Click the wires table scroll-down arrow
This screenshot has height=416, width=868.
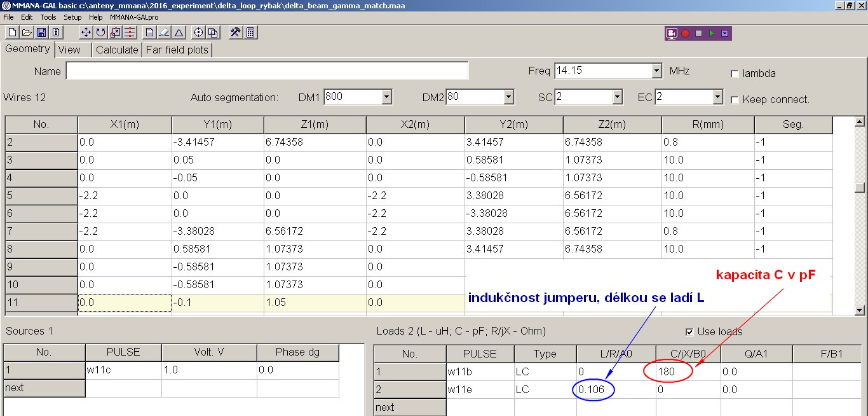click(x=860, y=310)
